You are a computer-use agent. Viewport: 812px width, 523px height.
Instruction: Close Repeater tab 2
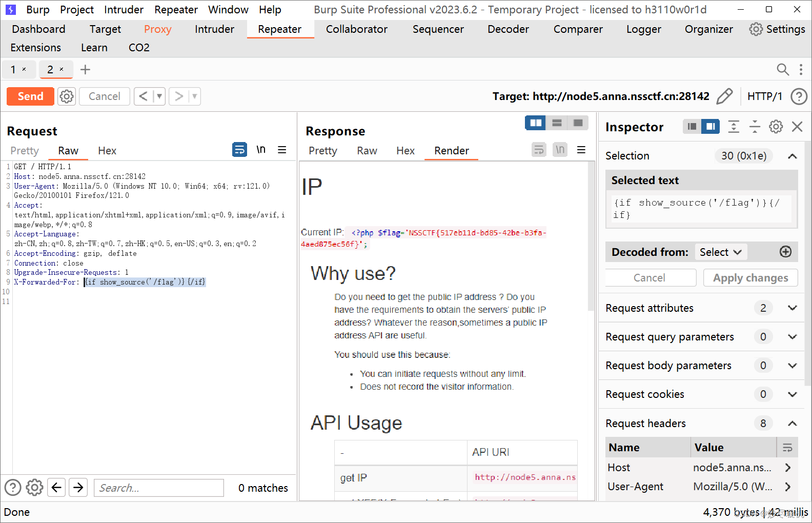62,69
